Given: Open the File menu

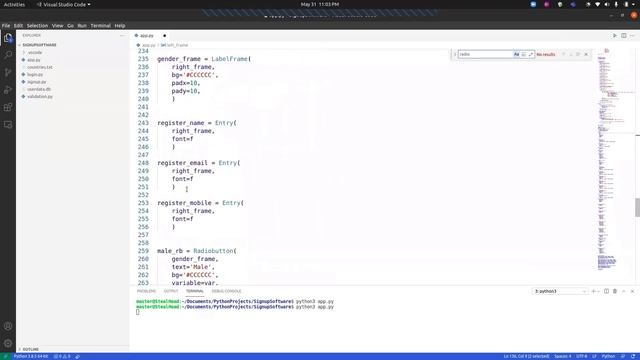Looking at the screenshot, I should click(6, 25).
